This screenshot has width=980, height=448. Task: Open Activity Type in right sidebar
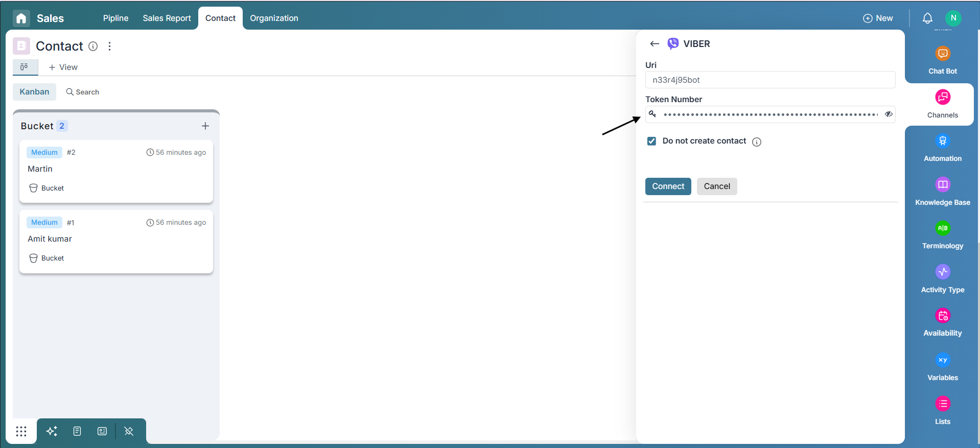click(x=943, y=279)
